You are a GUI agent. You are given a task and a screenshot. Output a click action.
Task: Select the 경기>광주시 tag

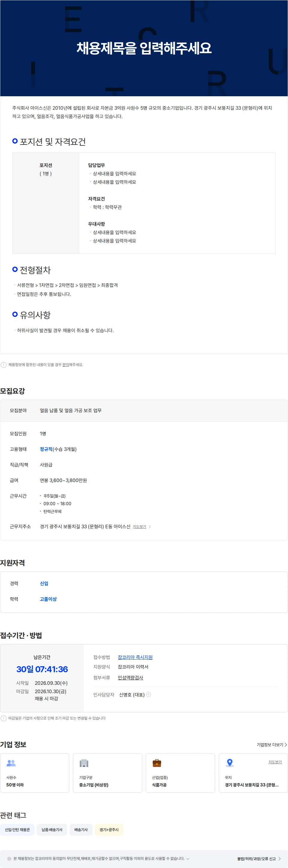click(109, 830)
